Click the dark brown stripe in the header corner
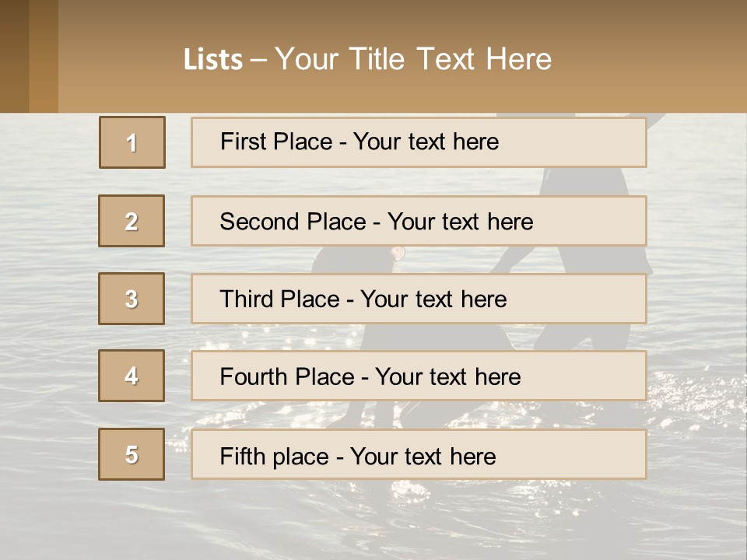This screenshot has height=560, width=747. click(14, 56)
